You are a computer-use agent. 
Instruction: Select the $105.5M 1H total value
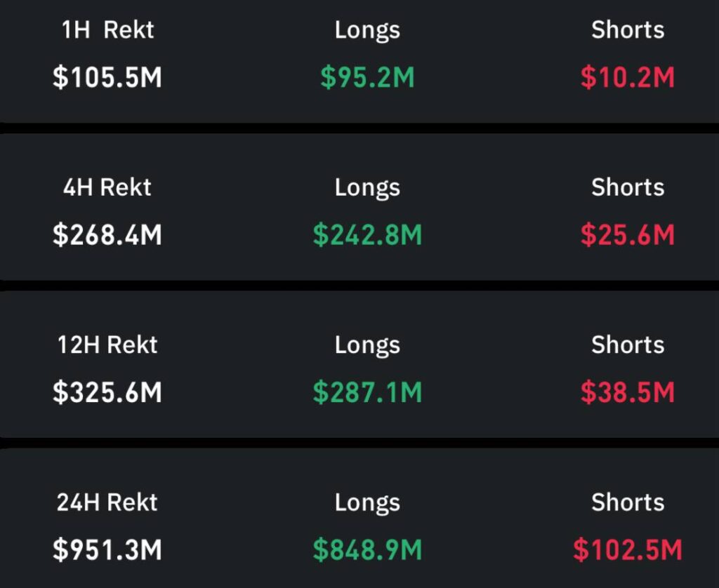[x=107, y=77]
